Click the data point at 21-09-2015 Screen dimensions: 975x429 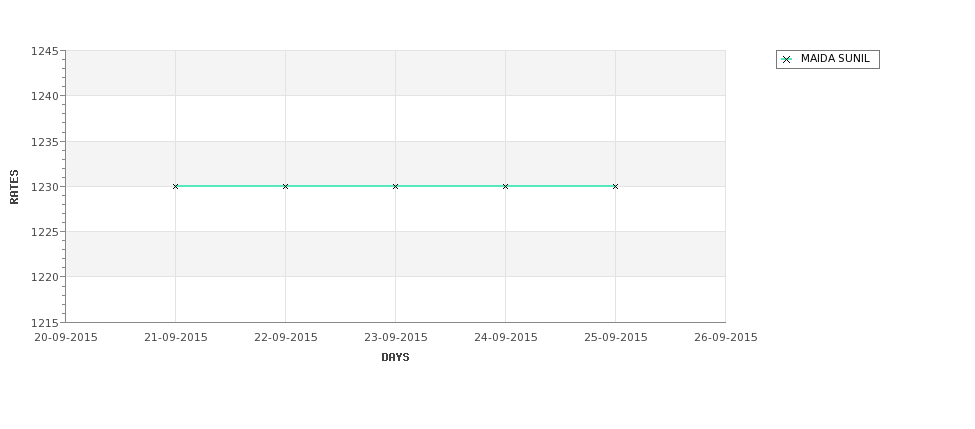[x=175, y=187]
